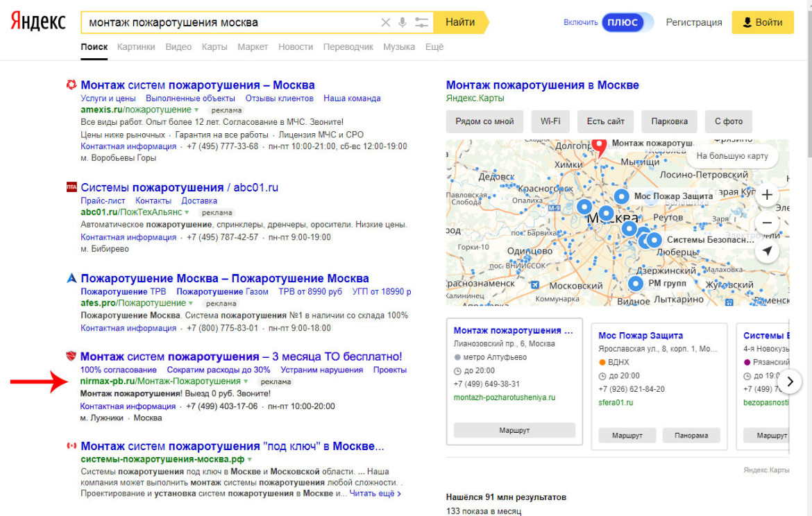812x516 pixels.
Task: Select Системы Безопасн… map marker
Action: coord(654,240)
